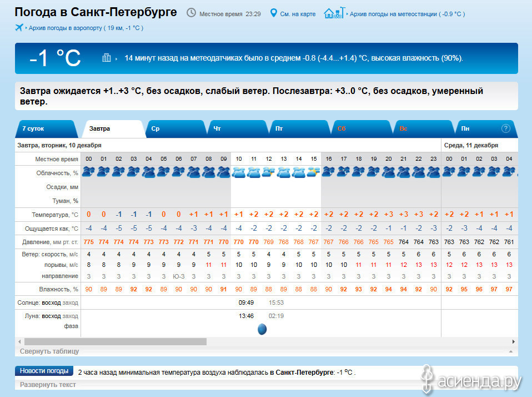Click cloudiness icon for hour 15

314,172
